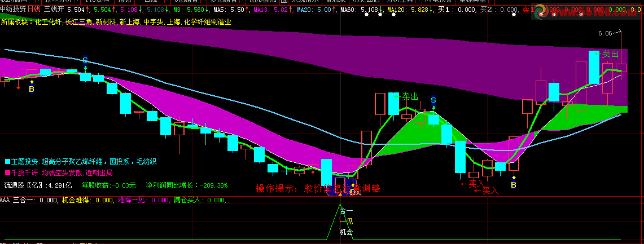Viewport: 644px width, 244px height.
Task: Click the S sell marker above the early cyan candle
Action: click(x=85, y=60)
